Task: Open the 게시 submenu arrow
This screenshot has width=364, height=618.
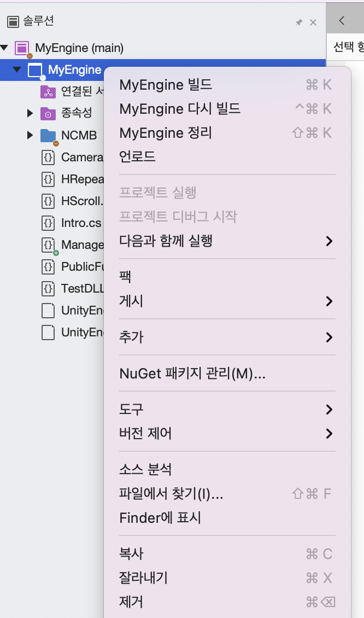Action: tap(330, 301)
